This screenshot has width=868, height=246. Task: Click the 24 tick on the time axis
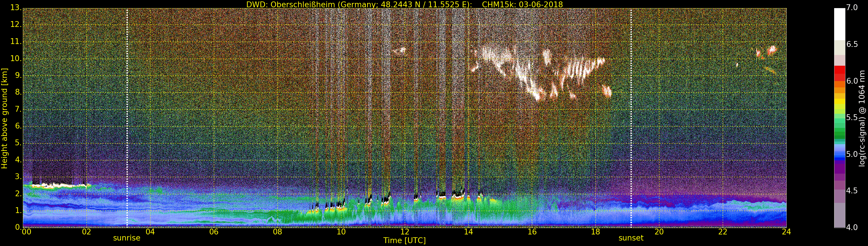point(786,232)
